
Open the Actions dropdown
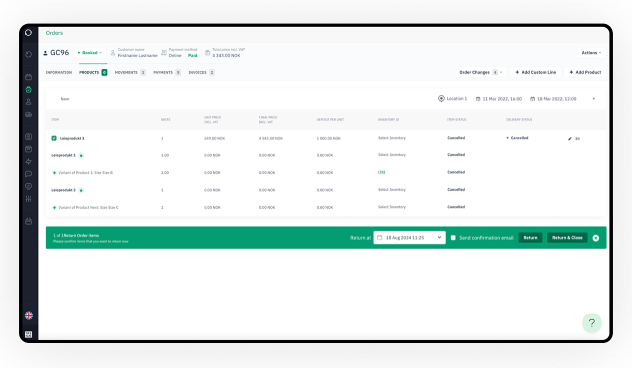click(x=591, y=53)
